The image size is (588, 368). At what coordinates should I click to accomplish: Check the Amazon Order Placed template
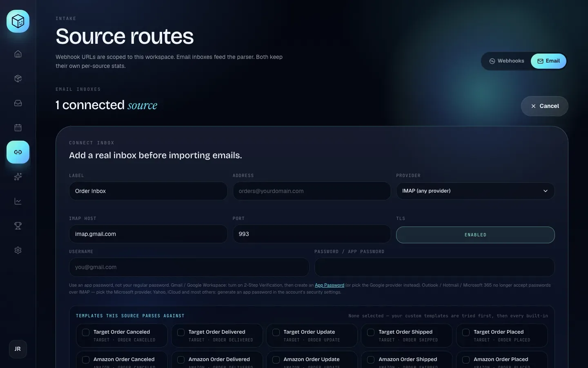tap(466, 360)
